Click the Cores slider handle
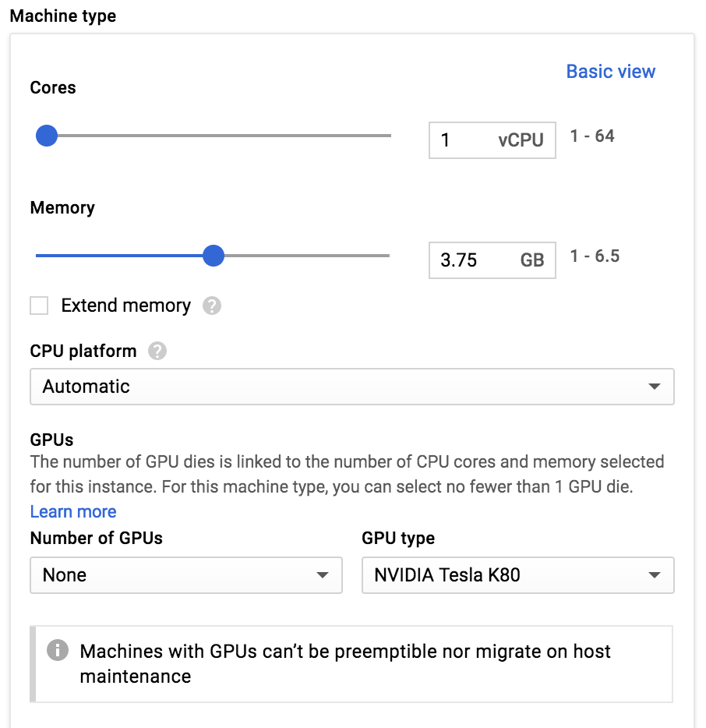Viewport: 706px width, 728px height. (x=47, y=136)
